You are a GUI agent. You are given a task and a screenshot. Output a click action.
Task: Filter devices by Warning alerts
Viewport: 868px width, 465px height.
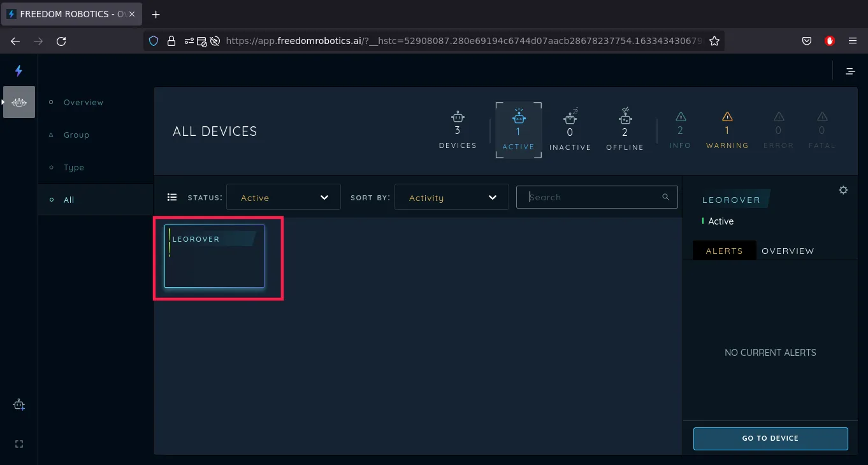(727, 130)
